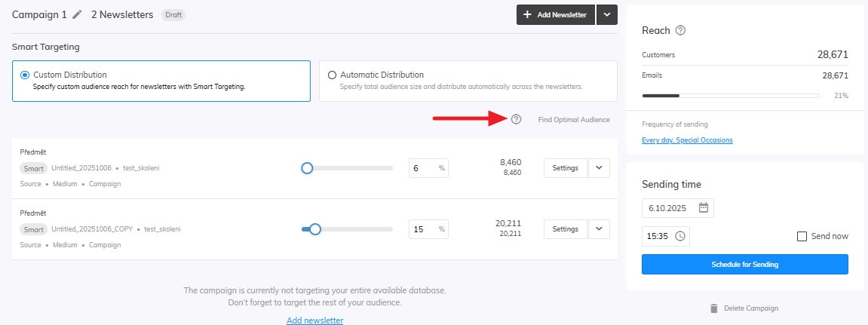
Task: Expand the dropdown next to Add Newsletter
Action: point(607,15)
